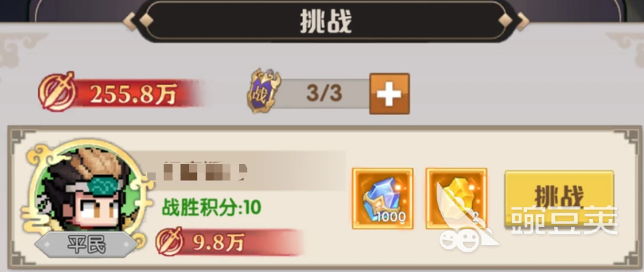Click the right diamond ornament on title
Screen dimensions: 644x272
(505, 20)
